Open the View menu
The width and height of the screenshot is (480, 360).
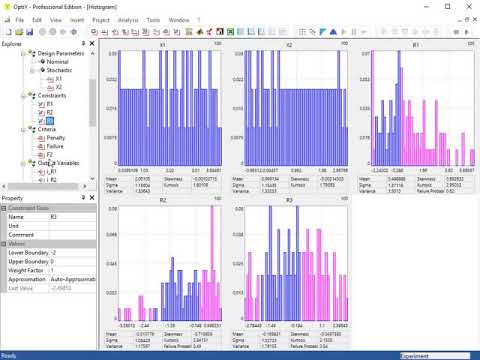pyautogui.click(x=56, y=20)
